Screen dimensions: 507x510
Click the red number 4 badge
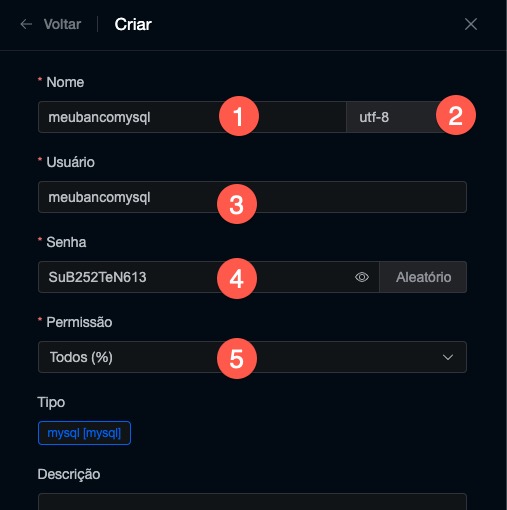[237, 278]
